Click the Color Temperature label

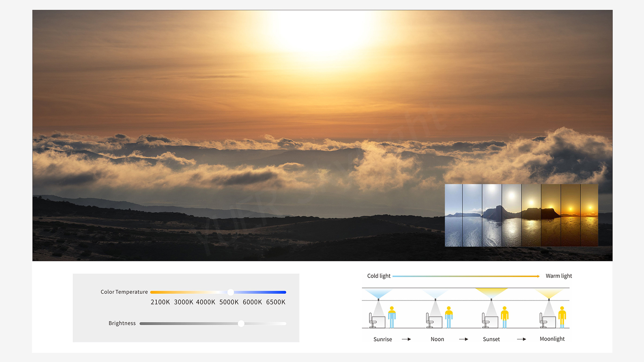tap(124, 292)
